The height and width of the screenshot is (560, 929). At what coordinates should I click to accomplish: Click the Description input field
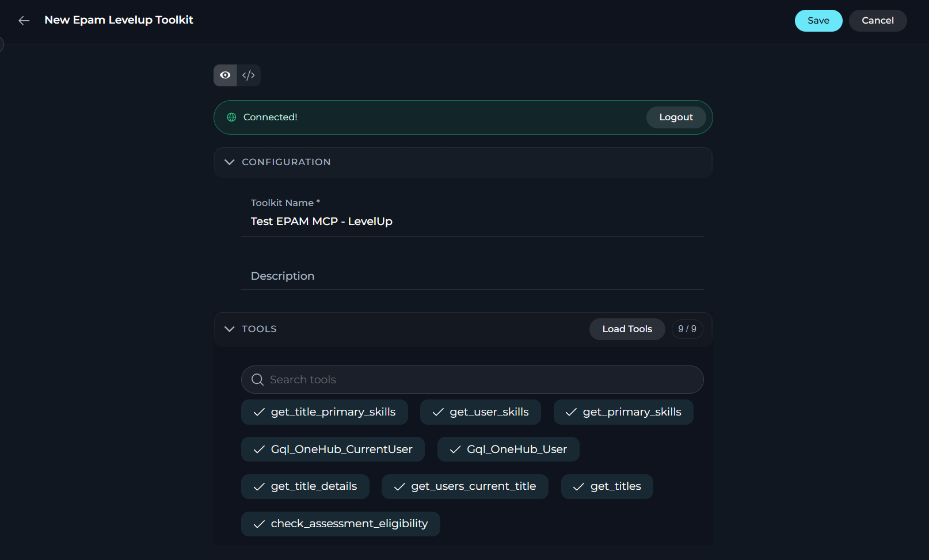(473, 276)
